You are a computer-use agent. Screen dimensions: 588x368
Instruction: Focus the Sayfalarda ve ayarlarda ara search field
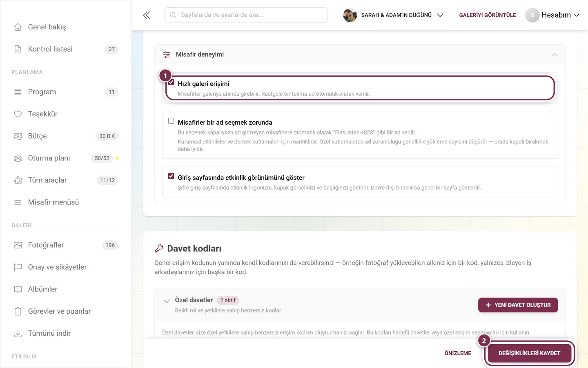[x=246, y=15]
